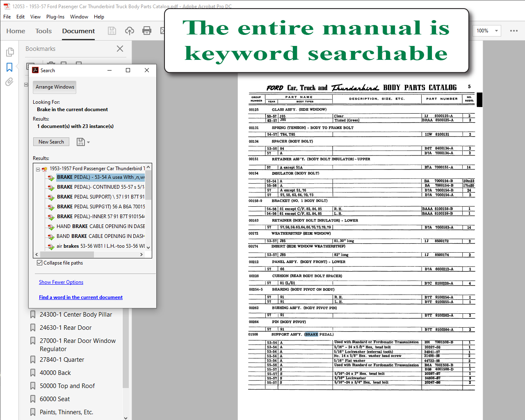The height and width of the screenshot is (420, 525).
Task: Open the page thumbnails side panel
Action: tap(10, 52)
